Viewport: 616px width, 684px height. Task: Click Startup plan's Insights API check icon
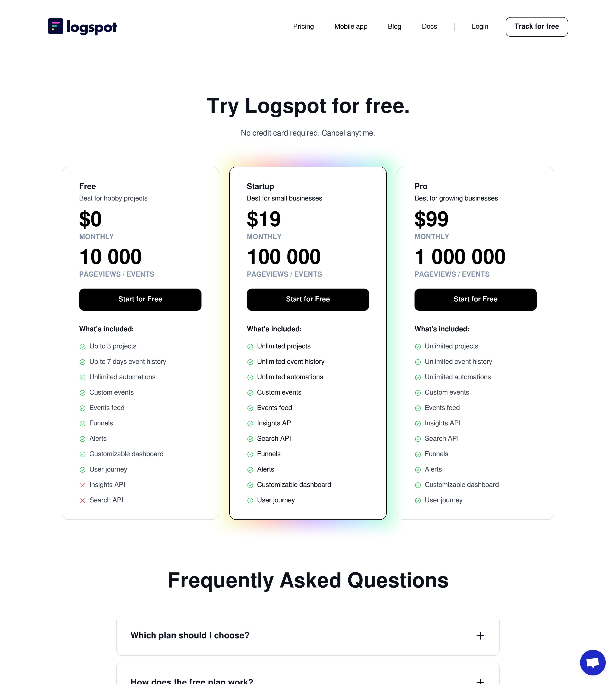click(250, 423)
